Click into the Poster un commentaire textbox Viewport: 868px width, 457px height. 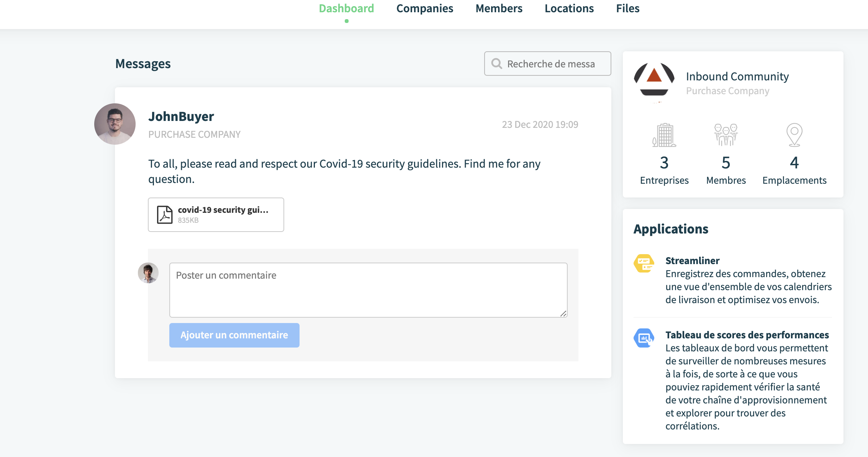368,290
